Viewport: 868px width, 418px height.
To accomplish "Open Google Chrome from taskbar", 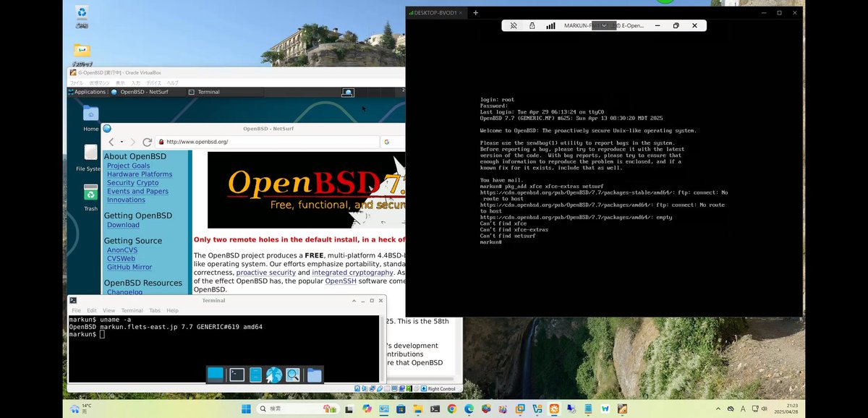I will (452, 409).
